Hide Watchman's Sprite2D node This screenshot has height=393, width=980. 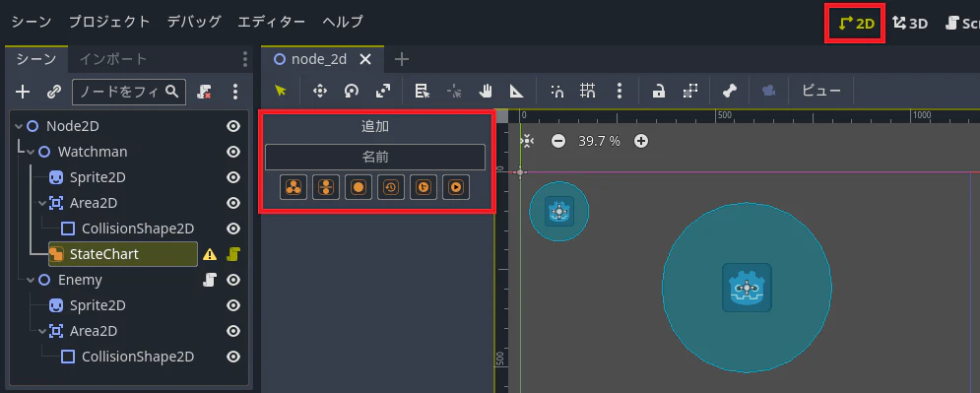233,177
